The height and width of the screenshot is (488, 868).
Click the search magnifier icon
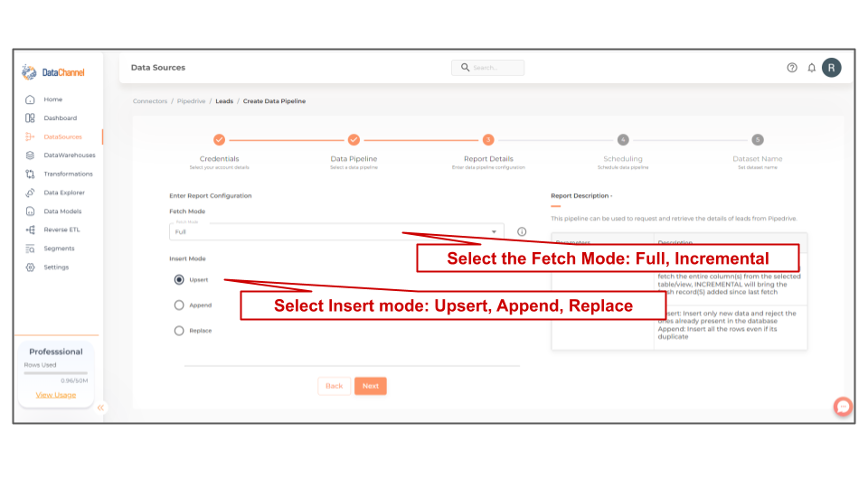465,68
